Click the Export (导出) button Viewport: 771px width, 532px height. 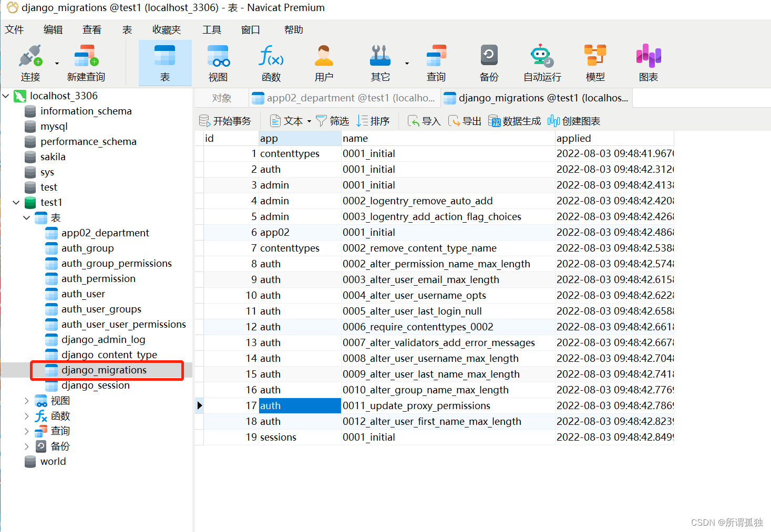click(465, 121)
